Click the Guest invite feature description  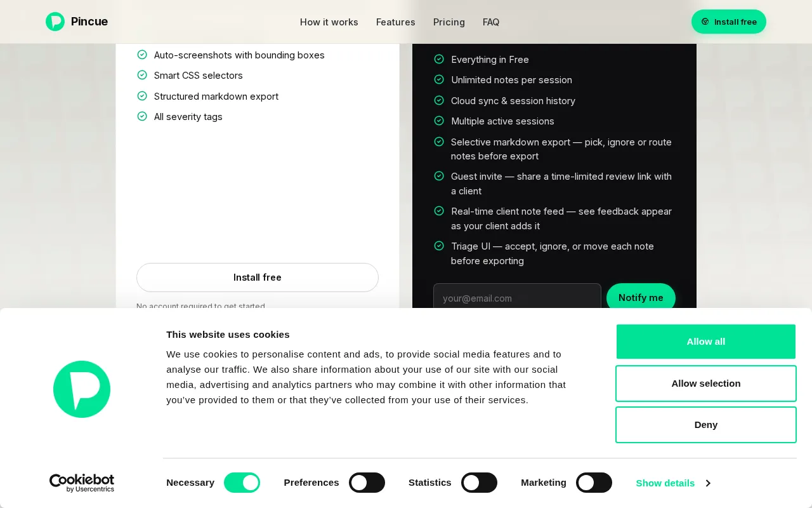tap(561, 184)
